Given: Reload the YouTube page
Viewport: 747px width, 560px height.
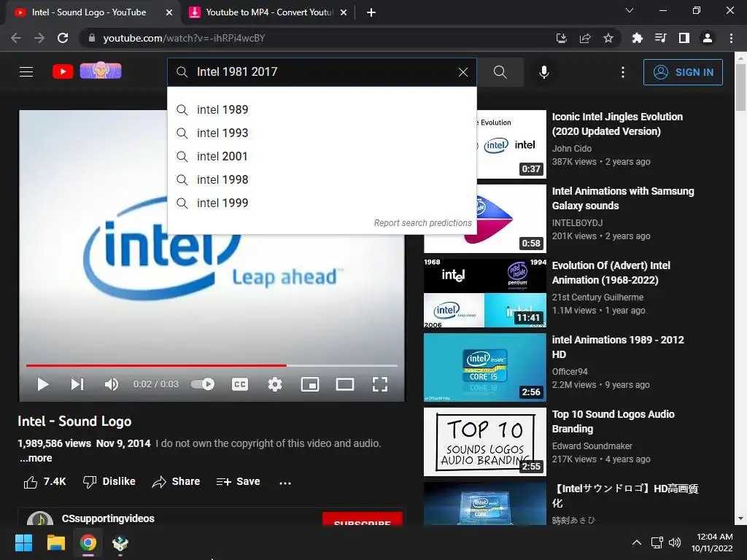Looking at the screenshot, I should tap(63, 38).
